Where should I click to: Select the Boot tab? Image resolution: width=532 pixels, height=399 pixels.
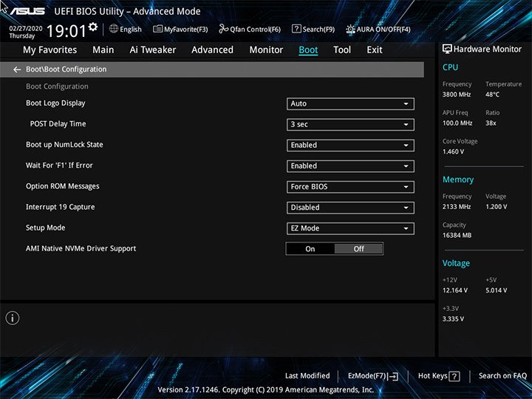coord(308,50)
